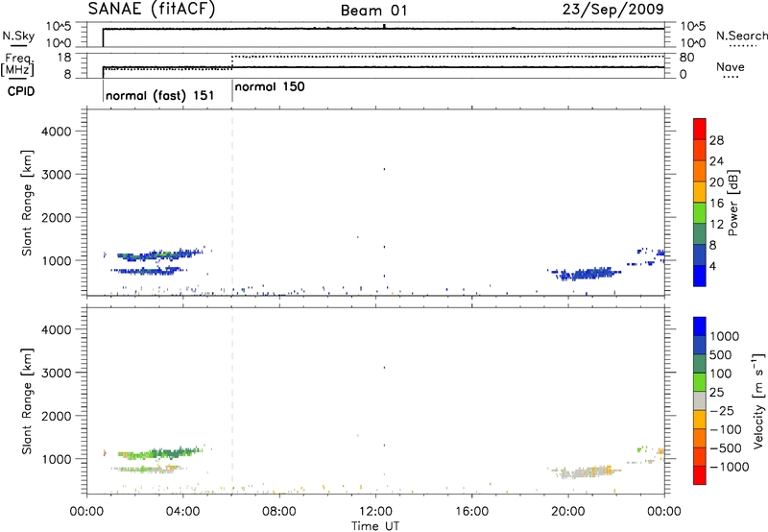Click the gray segment of the Velocity color bar
The height and width of the screenshot is (532, 768).
[x=700, y=400]
